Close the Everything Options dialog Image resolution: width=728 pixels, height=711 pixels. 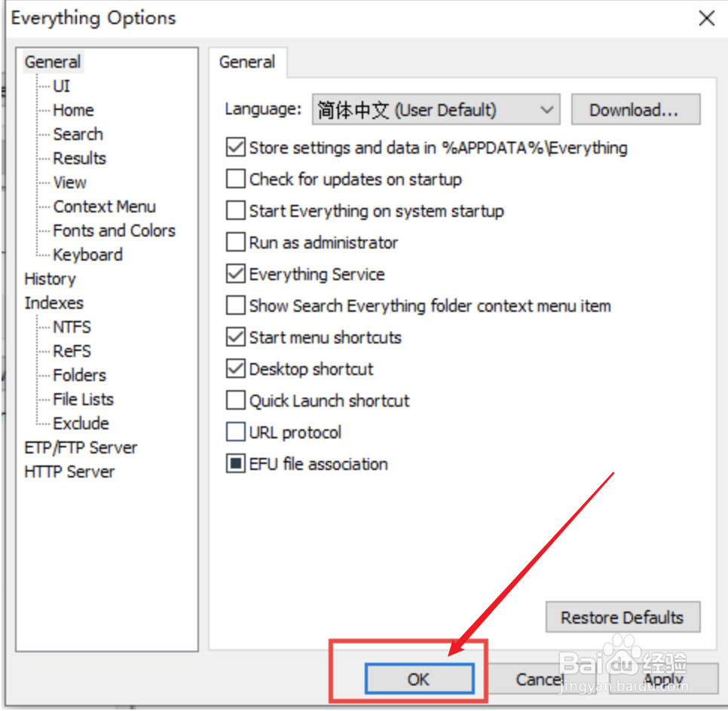[x=706, y=19]
